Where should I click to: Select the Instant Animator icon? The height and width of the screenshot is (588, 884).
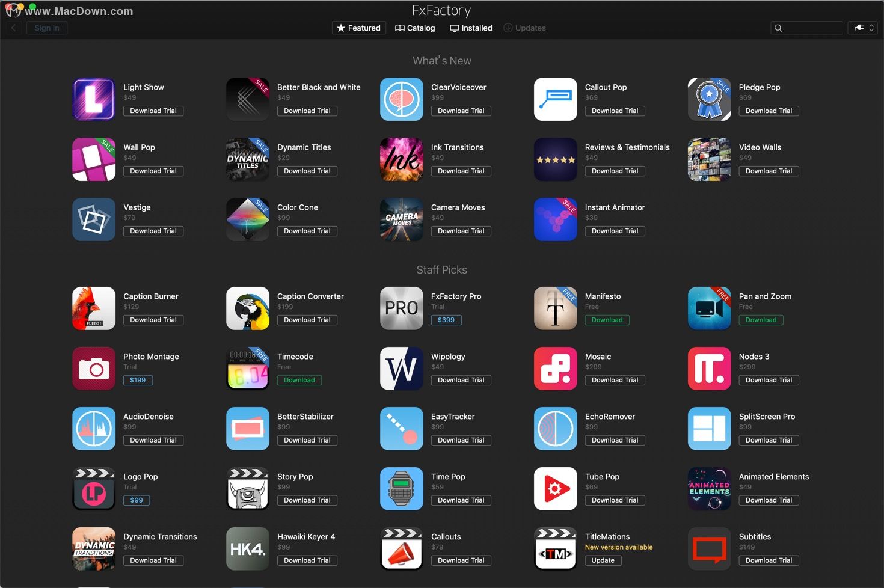(556, 219)
